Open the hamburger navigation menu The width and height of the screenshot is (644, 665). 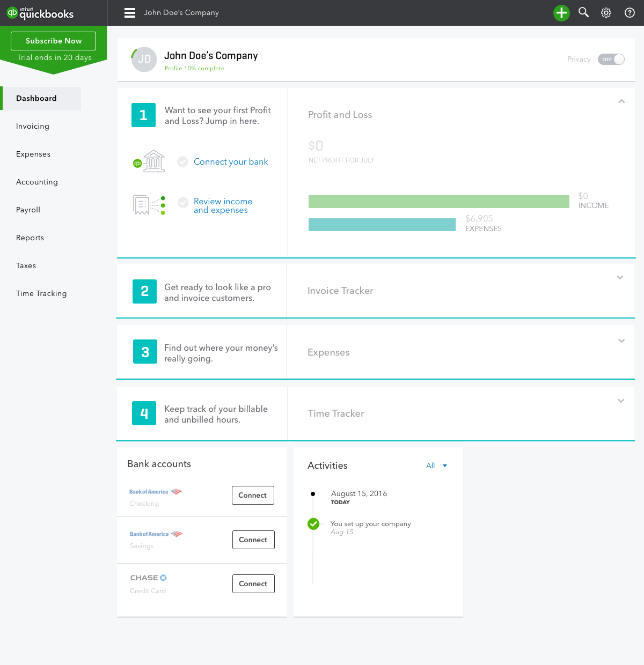coord(130,13)
